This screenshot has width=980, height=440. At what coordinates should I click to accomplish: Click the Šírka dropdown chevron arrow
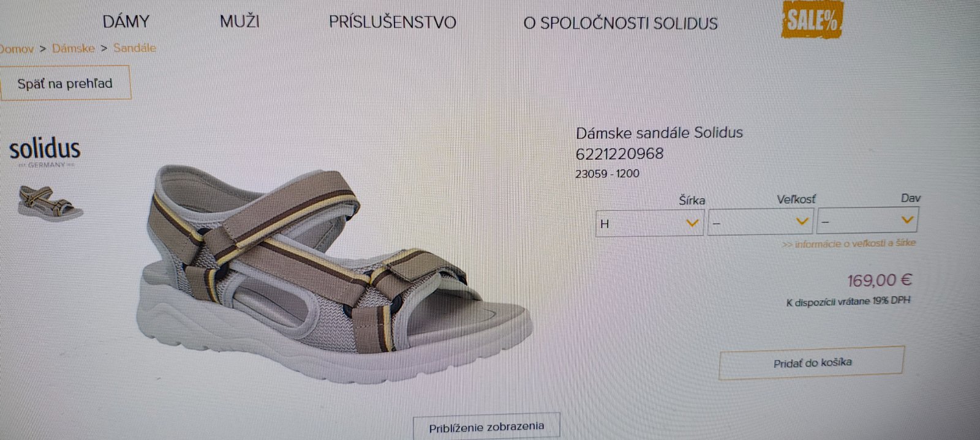(692, 223)
